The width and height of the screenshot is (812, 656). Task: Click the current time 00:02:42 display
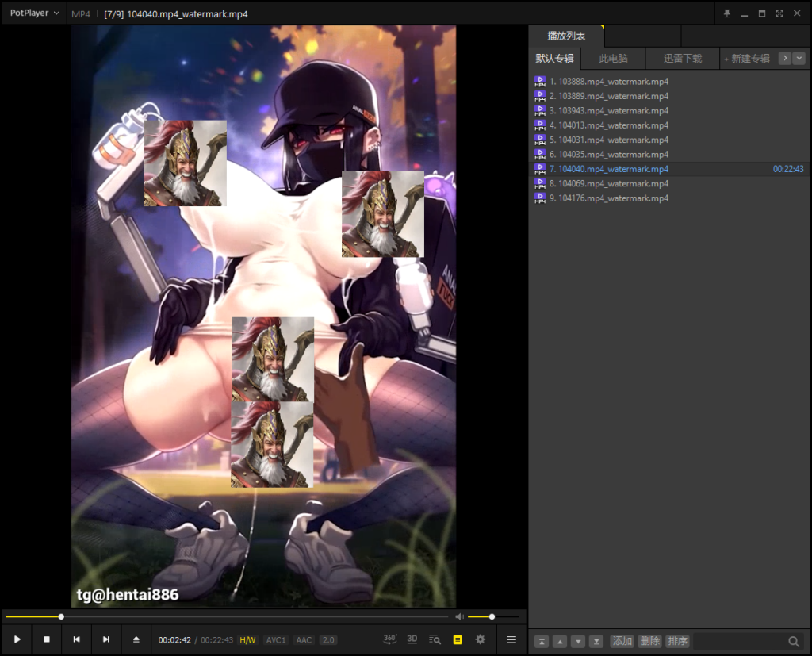(x=174, y=640)
